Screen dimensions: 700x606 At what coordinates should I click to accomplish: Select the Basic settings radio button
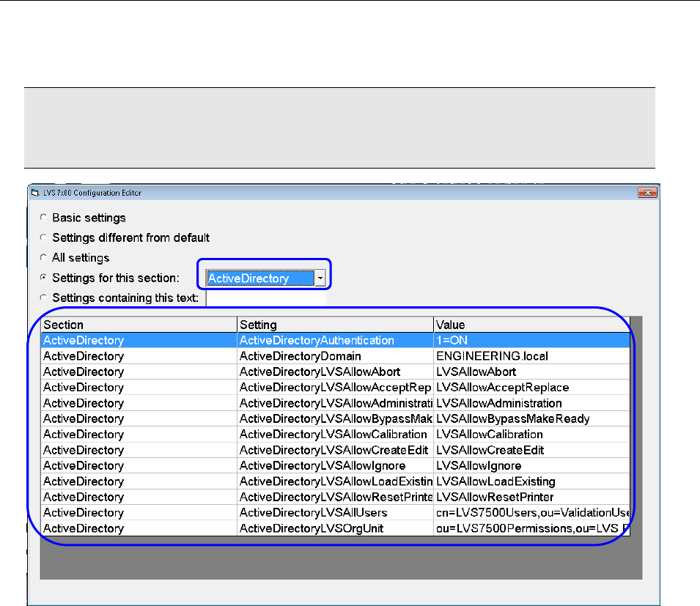coord(43,218)
